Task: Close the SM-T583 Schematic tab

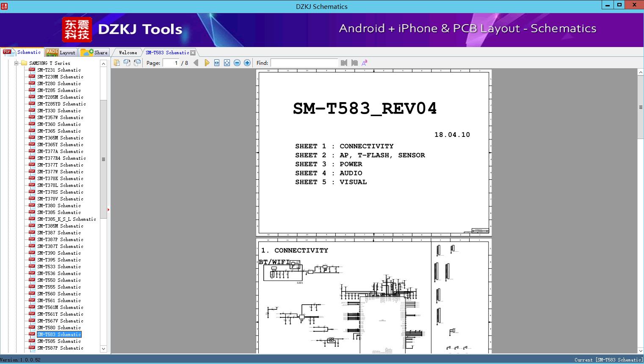Action: 193,53
